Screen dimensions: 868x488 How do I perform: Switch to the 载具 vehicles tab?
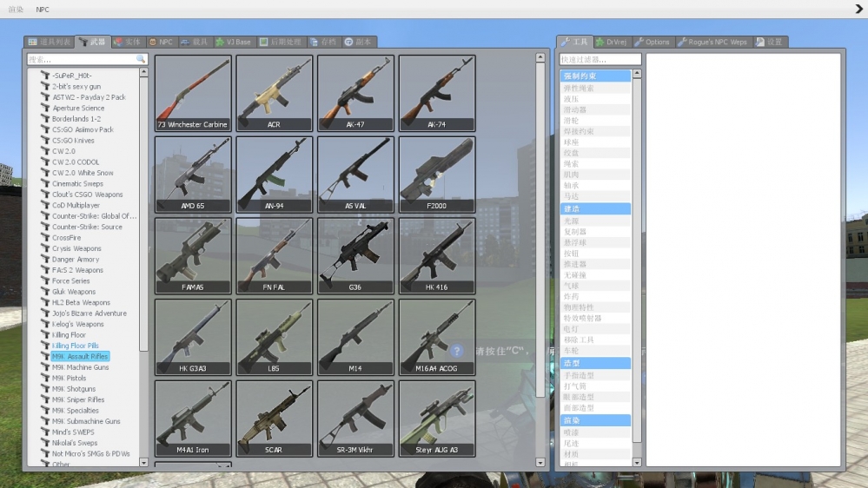pyautogui.click(x=195, y=42)
